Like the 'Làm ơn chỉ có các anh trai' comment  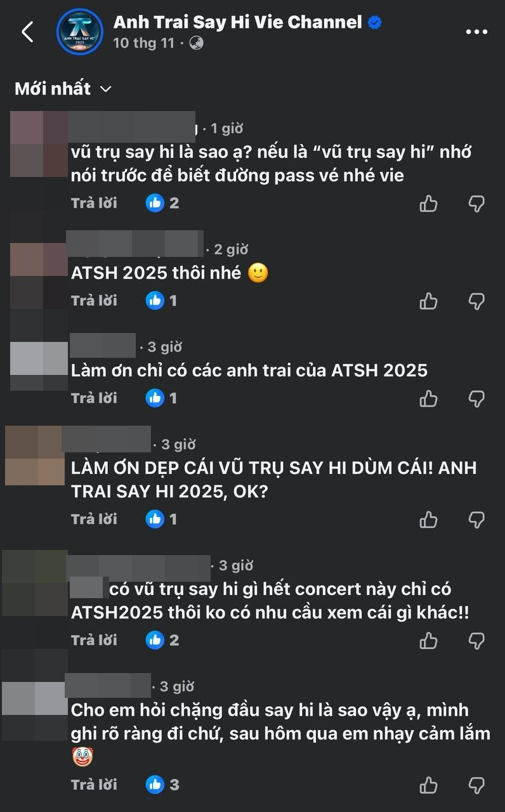pyautogui.click(x=429, y=398)
